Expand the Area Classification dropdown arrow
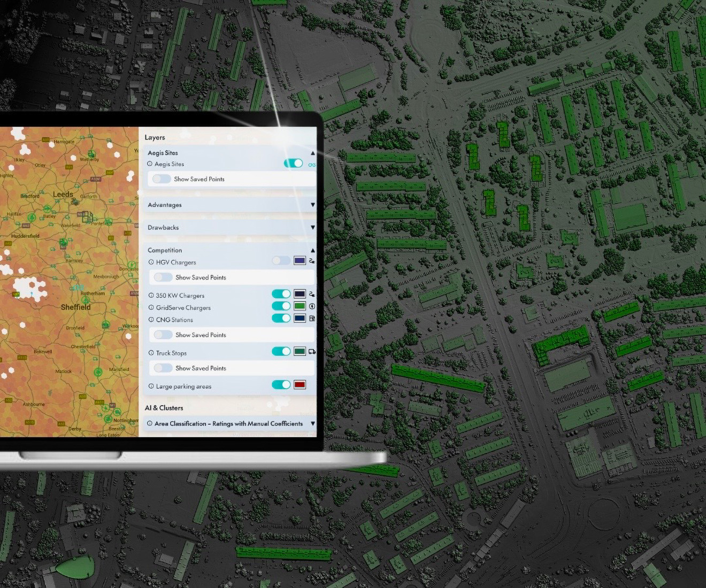Screen dimensions: 706x588 click(x=313, y=423)
